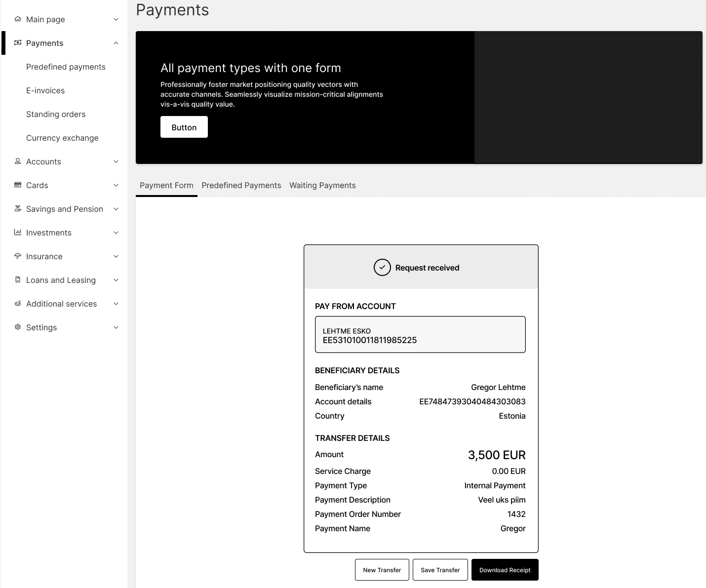Screen dimensions: 706x588
Task: Click the pay-from account box LEHTME ESKO
Action: click(x=420, y=334)
